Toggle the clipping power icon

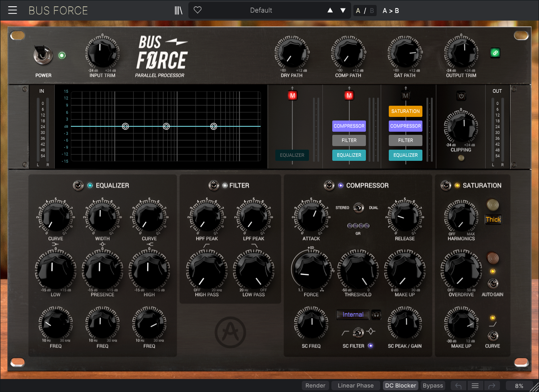tap(461, 95)
